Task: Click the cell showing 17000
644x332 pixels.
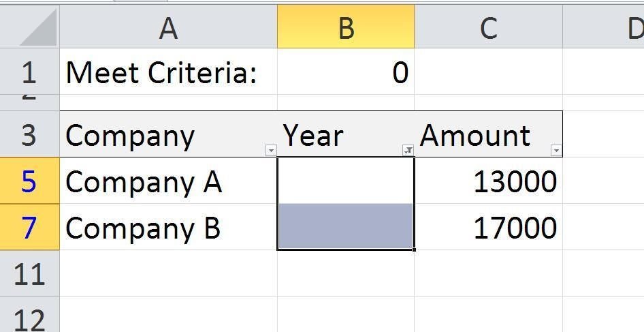Action: (x=488, y=228)
